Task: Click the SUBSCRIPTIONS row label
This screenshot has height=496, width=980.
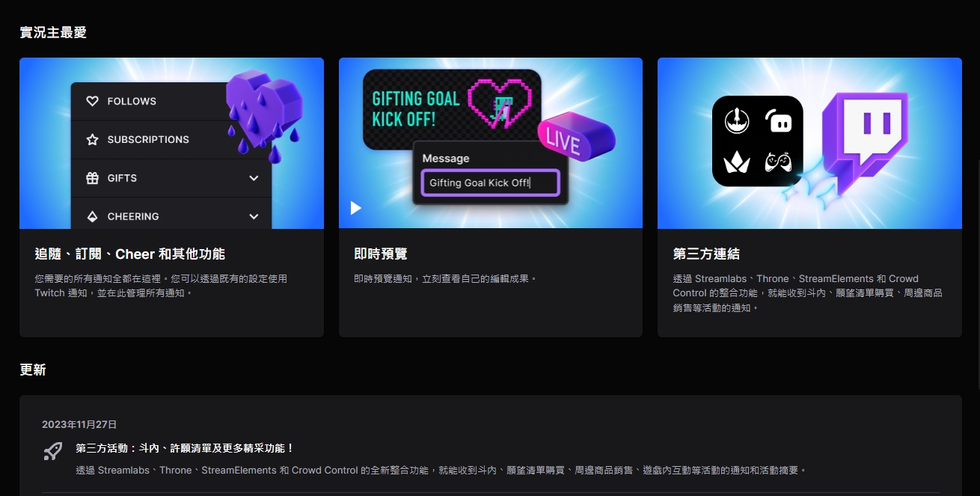Action: pos(148,139)
